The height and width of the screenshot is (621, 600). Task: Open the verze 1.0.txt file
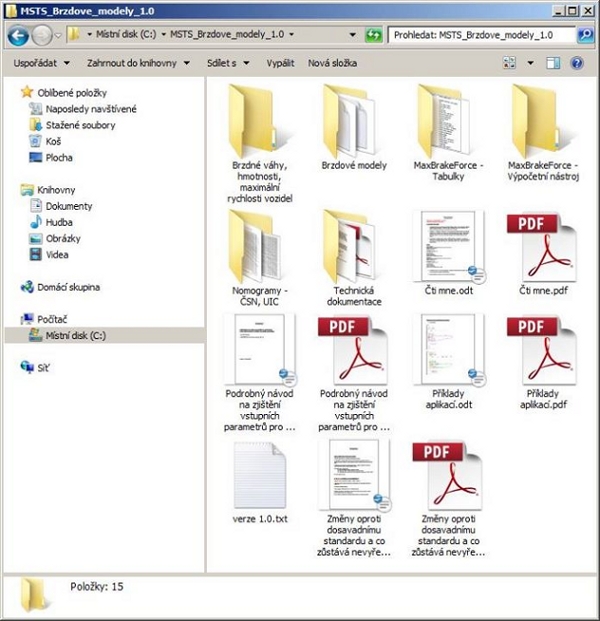pos(258,474)
